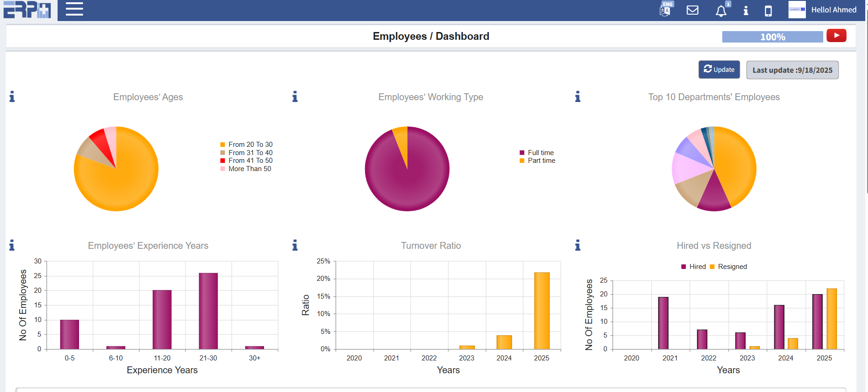Click the info icon in top bar

coord(746,11)
